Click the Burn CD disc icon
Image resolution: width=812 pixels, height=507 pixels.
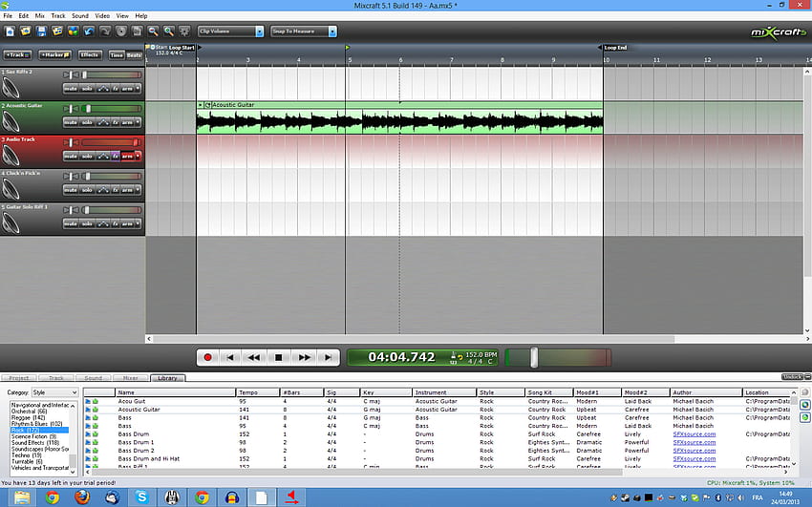coord(121,32)
